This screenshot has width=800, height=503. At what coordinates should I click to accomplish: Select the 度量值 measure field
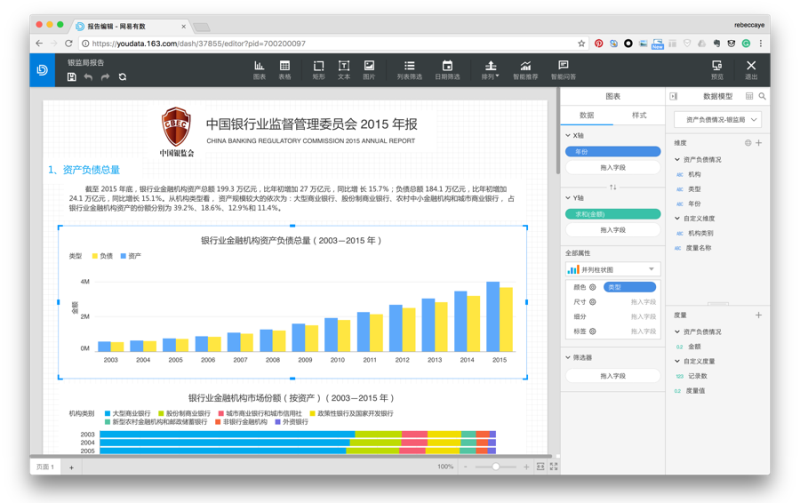(x=695, y=391)
